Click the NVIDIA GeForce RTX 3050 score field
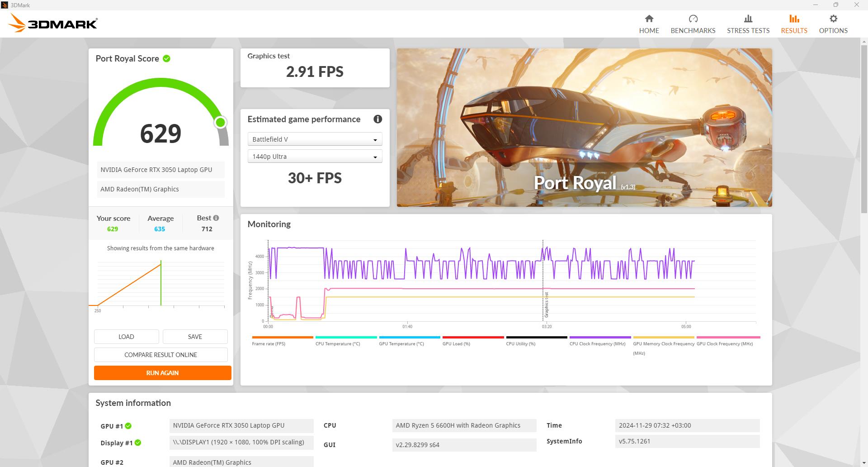 (x=160, y=170)
